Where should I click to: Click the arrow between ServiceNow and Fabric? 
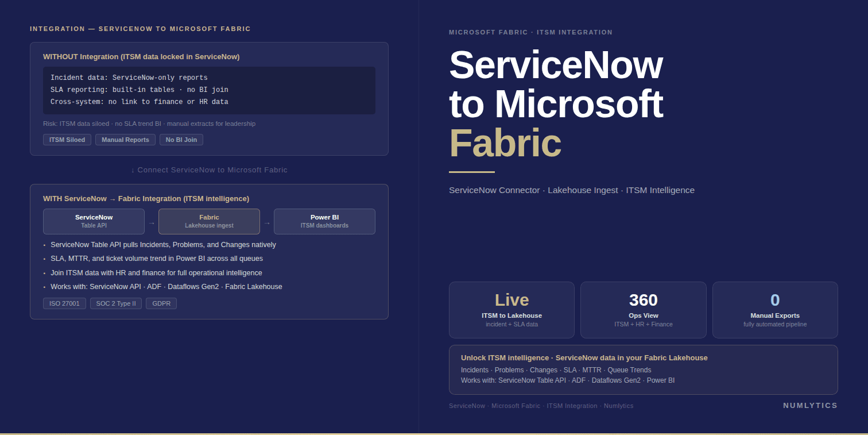pos(152,223)
